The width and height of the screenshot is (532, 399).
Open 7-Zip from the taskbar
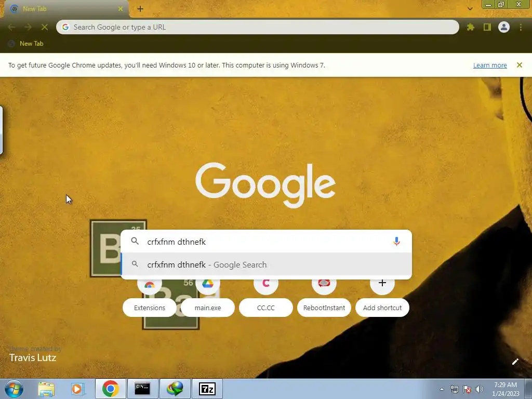(x=207, y=389)
